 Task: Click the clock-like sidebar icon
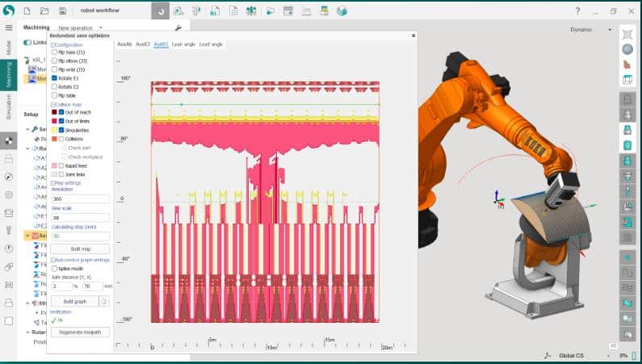[x=9, y=249]
